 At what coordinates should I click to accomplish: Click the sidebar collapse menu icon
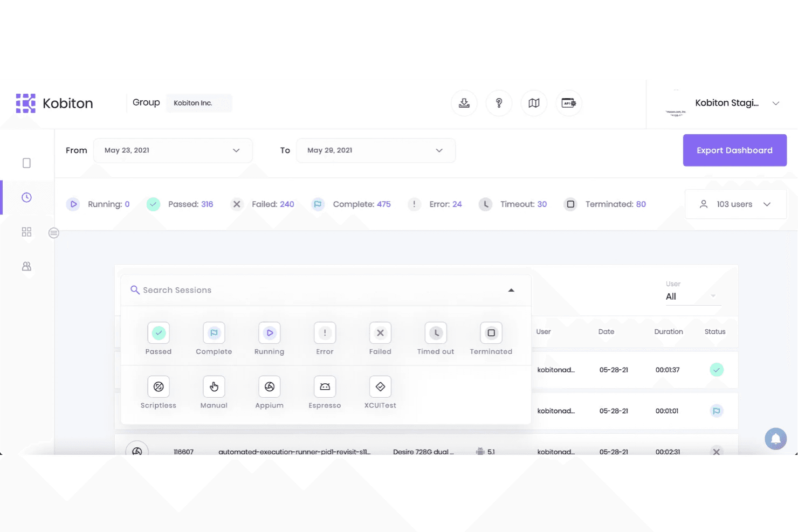click(x=53, y=233)
